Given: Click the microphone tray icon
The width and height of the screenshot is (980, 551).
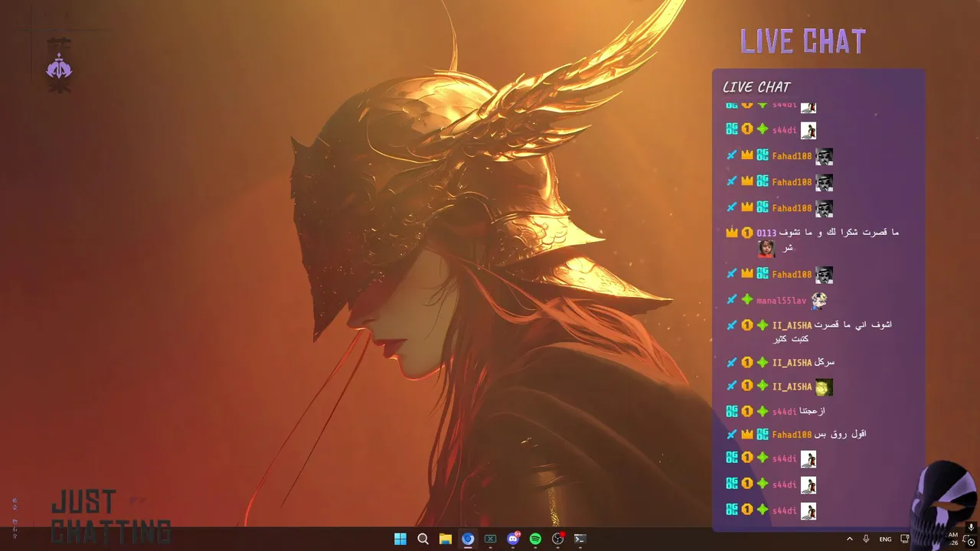Looking at the screenshot, I should 866,539.
